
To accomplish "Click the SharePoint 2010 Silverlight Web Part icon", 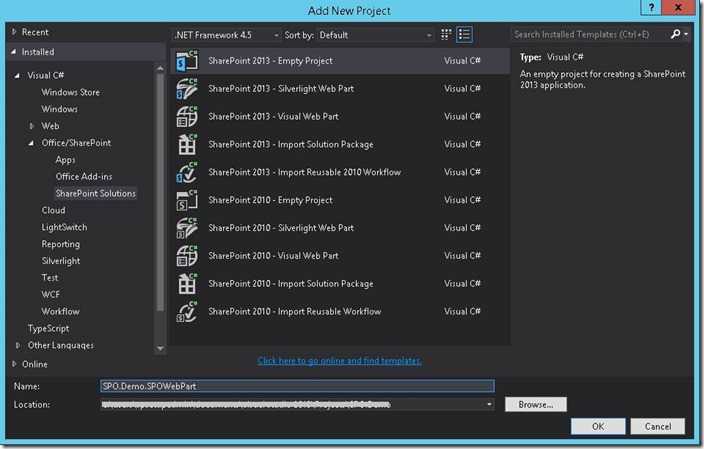I will pos(187,228).
